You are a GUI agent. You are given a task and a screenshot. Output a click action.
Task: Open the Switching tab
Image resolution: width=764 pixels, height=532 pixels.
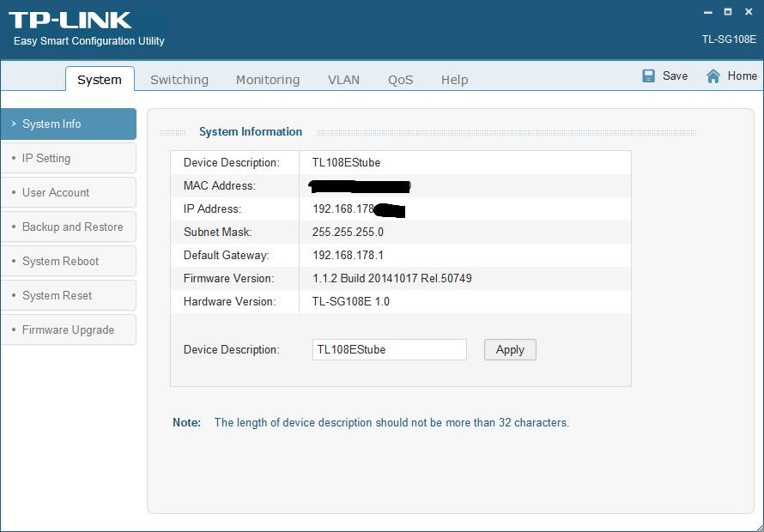click(179, 80)
